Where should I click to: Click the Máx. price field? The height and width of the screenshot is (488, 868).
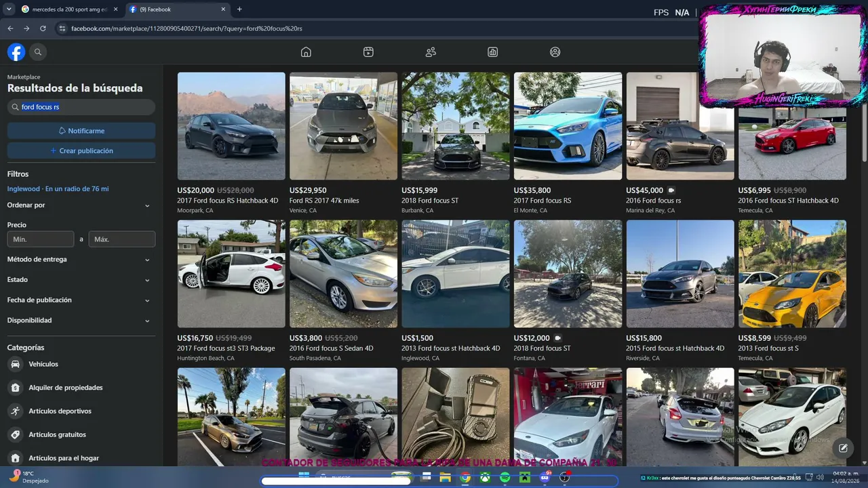(122, 239)
